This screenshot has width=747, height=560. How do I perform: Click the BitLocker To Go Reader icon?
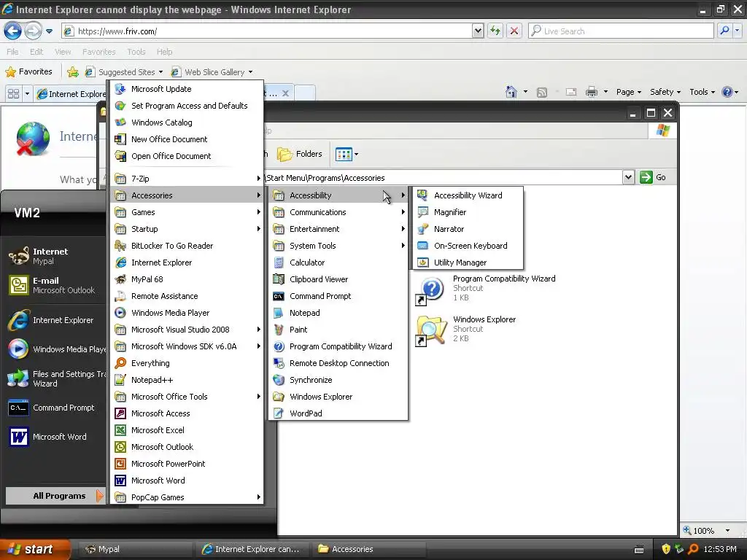click(120, 246)
